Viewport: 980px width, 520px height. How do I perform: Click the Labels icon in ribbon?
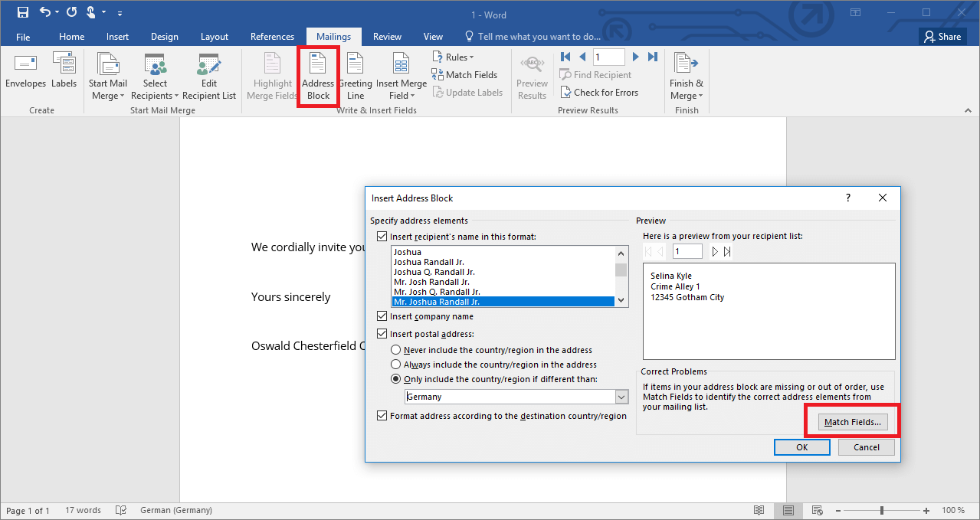pyautogui.click(x=64, y=65)
